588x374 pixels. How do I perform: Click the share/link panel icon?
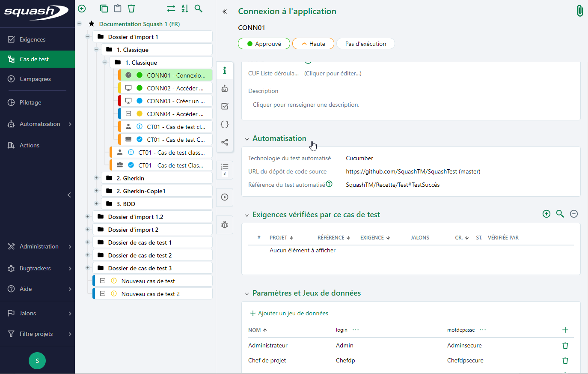point(225,142)
